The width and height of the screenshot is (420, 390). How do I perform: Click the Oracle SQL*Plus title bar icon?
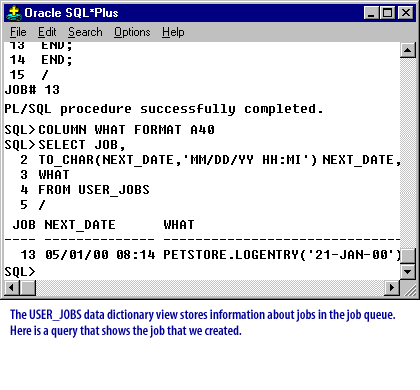point(14,13)
